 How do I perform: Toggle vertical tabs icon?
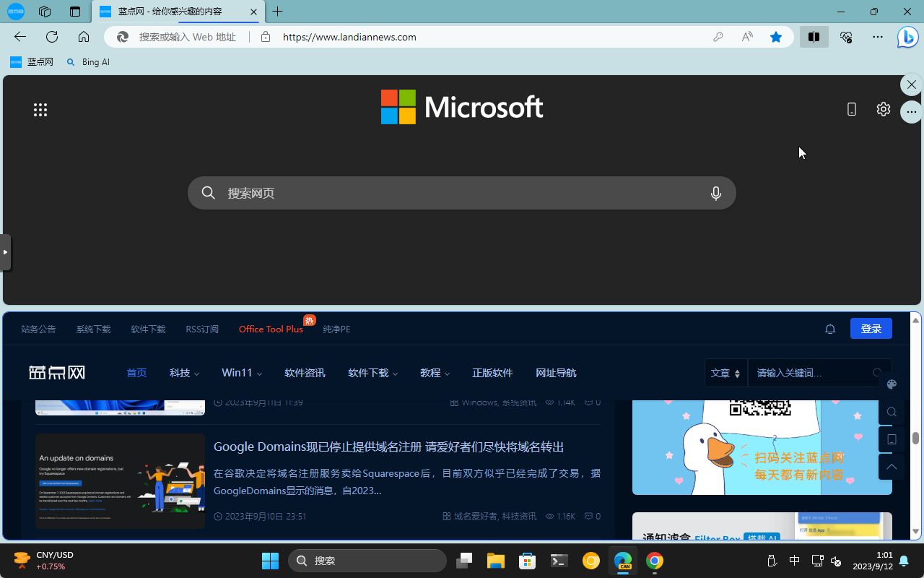(75, 12)
